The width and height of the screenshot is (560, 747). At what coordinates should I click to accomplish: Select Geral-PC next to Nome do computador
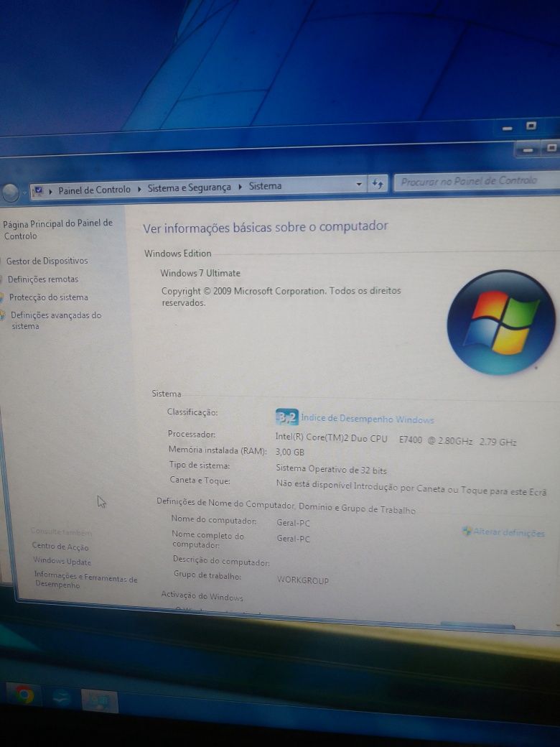(294, 523)
